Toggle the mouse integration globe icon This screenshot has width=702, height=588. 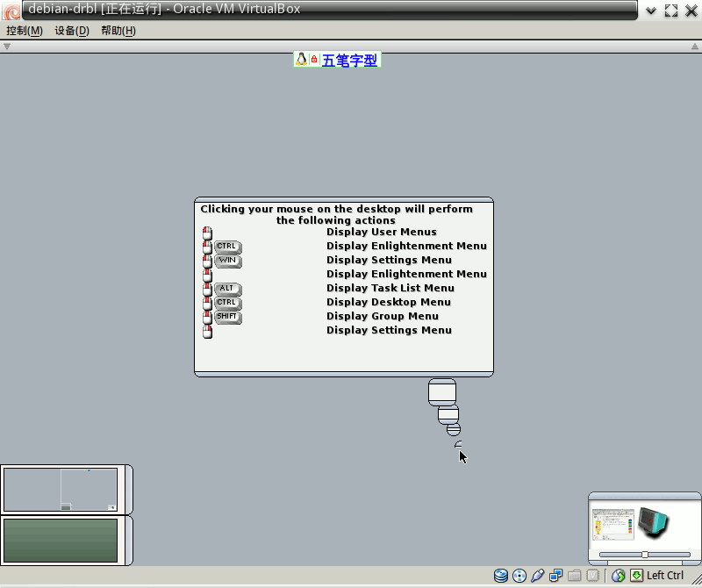tap(619, 576)
